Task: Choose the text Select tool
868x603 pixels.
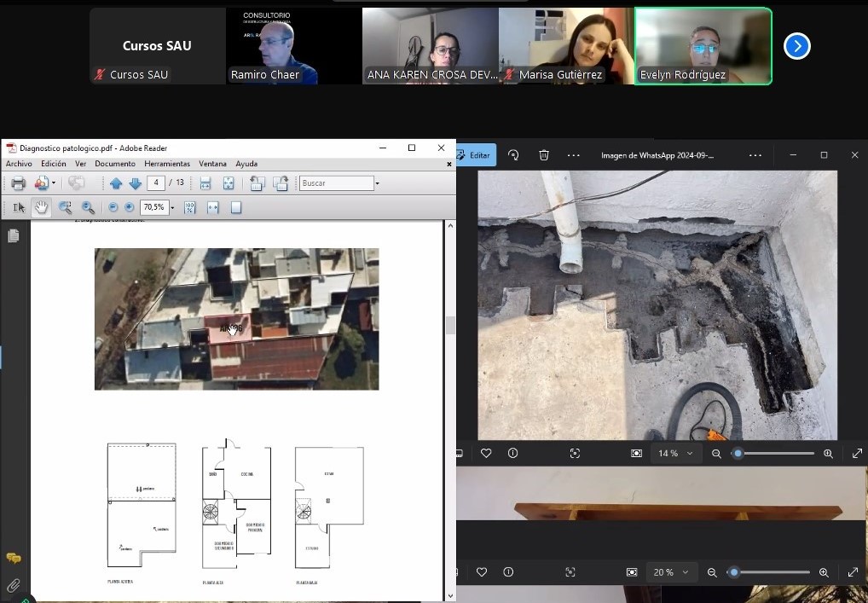Action: (18, 207)
